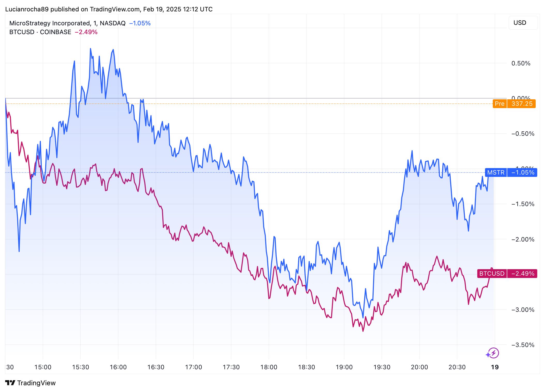
Task: Click the 17:30 time axis label
Action: [x=231, y=367]
